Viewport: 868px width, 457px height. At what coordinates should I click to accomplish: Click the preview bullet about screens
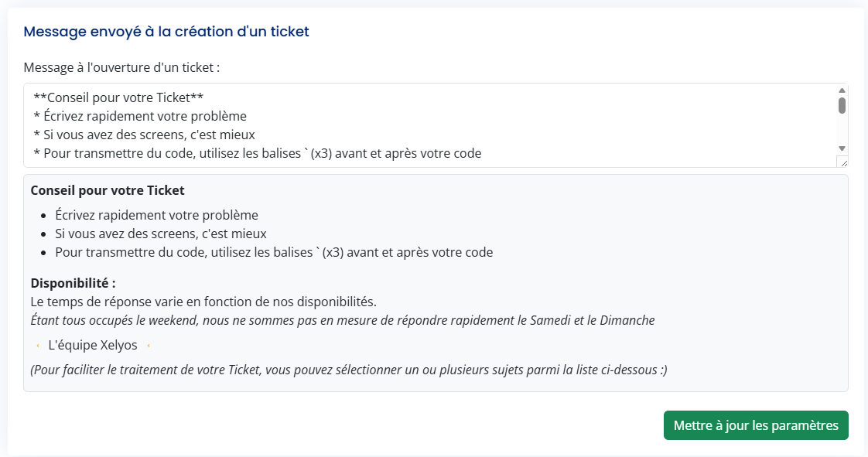pyautogui.click(x=161, y=234)
